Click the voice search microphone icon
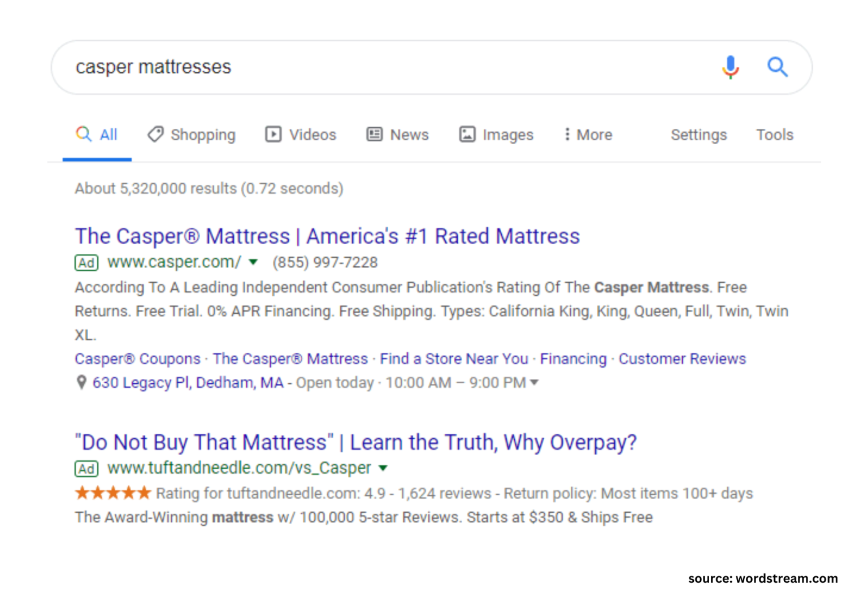 (731, 67)
